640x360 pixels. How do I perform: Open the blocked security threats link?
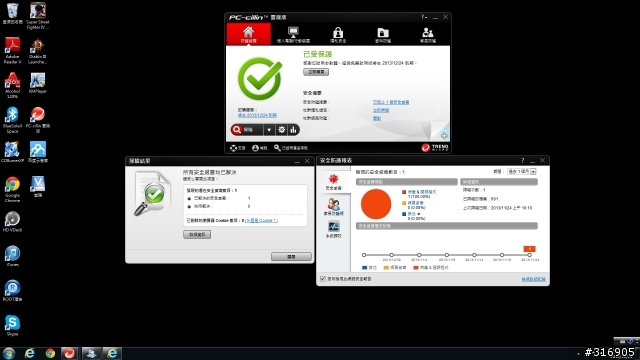point(391,102)
